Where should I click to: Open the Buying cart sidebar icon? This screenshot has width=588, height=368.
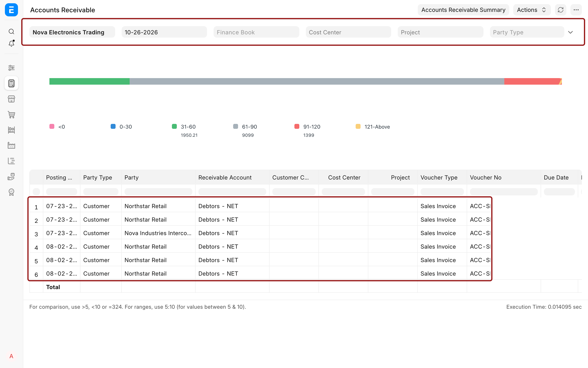11,114
